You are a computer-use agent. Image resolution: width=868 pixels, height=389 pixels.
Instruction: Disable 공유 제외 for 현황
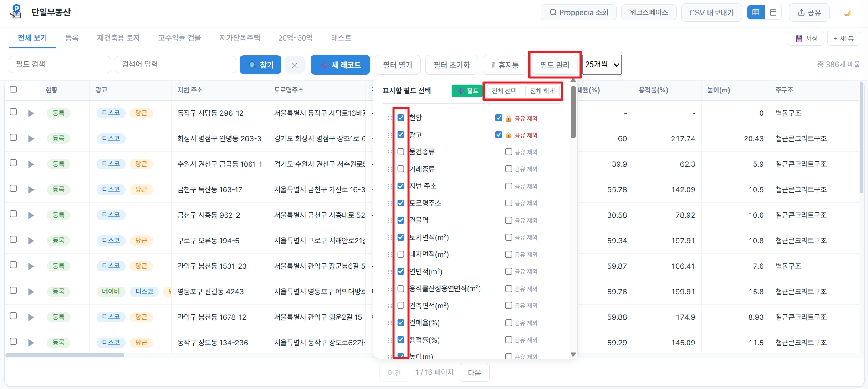tap(499, 118)
